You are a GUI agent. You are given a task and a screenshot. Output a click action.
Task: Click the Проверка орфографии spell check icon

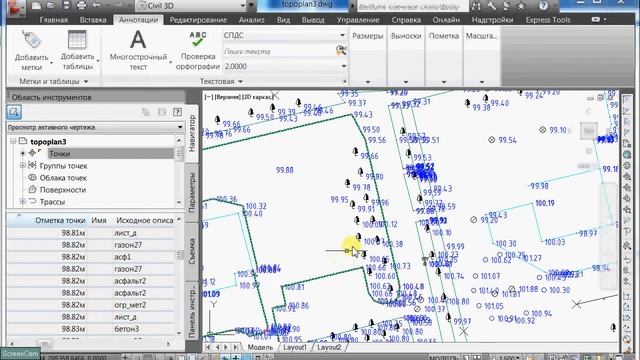click(x=198, y=40)
